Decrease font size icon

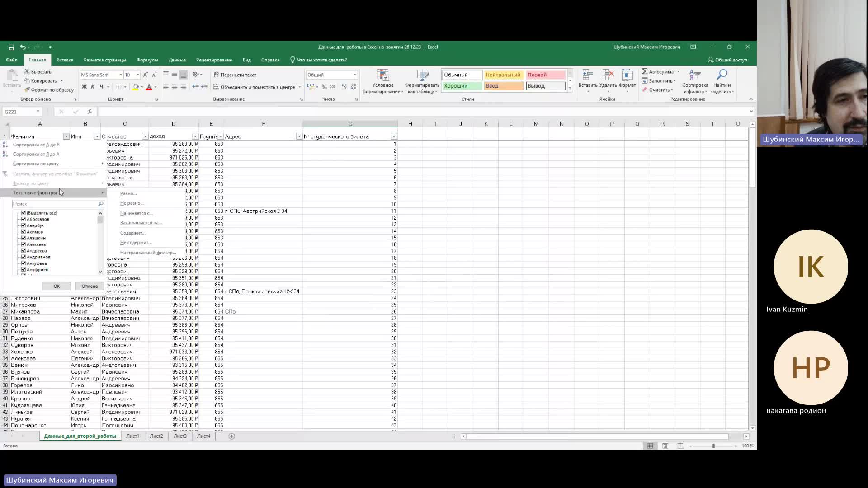(x=154, y=75)
